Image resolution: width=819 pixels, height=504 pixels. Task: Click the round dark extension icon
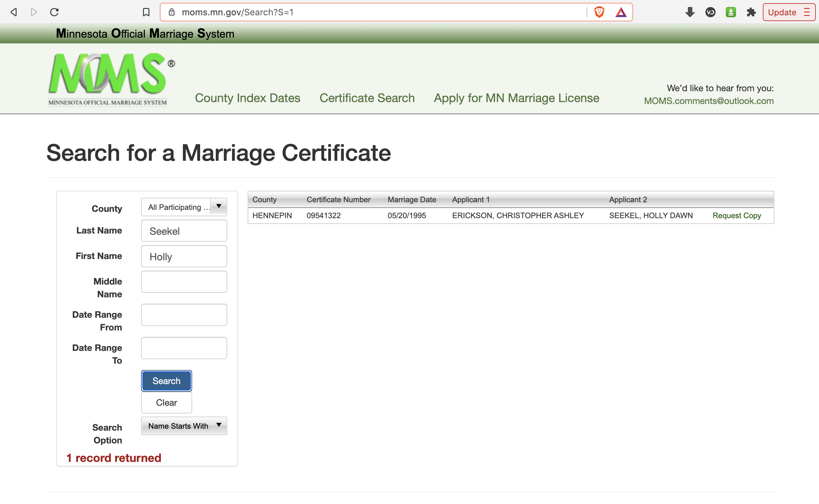coord(710,12)
